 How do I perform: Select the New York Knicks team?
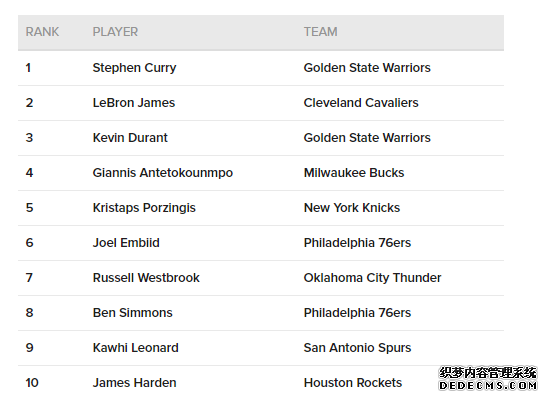[x=352, y=208]
